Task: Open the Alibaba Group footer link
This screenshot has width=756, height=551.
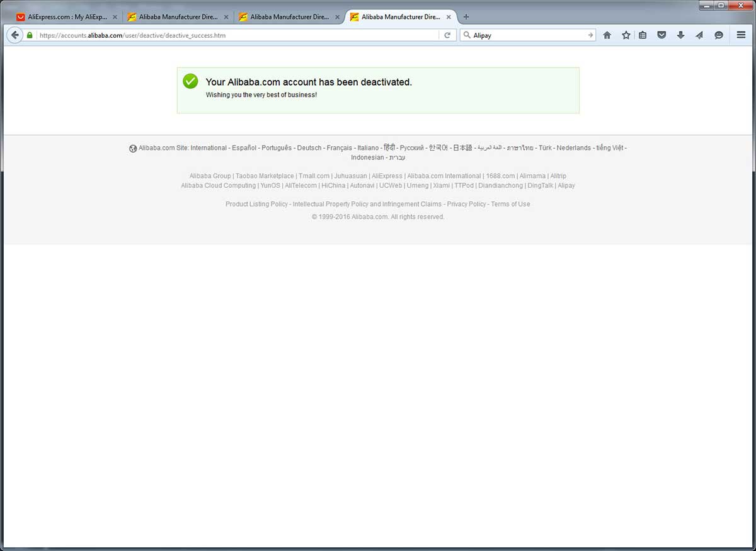Action: tap(210, 177)
